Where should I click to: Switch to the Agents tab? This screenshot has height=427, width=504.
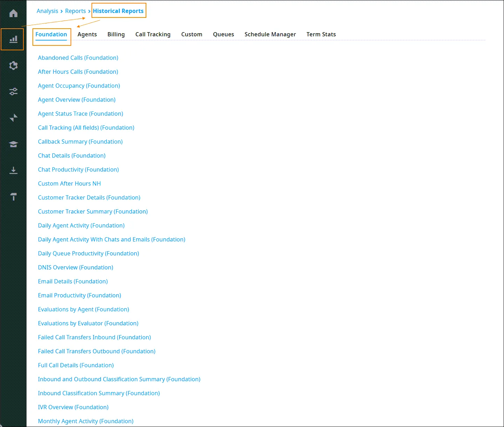tap(87, 34)
